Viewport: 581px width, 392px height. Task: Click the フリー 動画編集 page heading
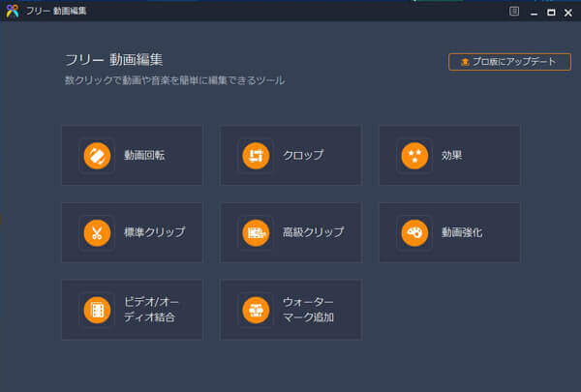pyautogui.click(x=113, y=60)
